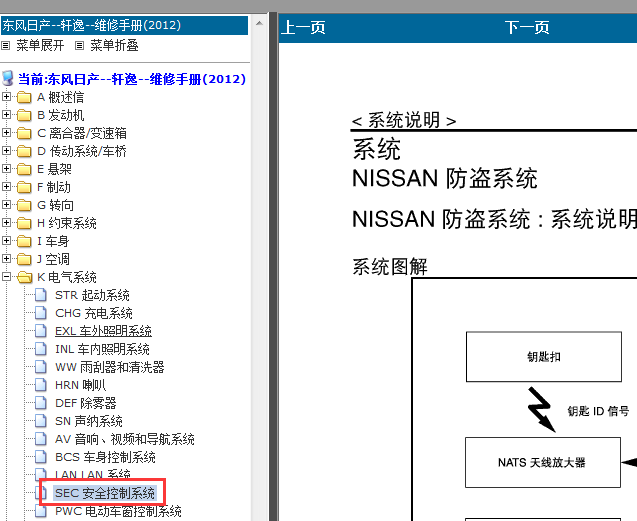This screenshot has width=637, height=521.
Task: Click the NATS 天线放大器 diagram box
Action: [x=543, y=462]
